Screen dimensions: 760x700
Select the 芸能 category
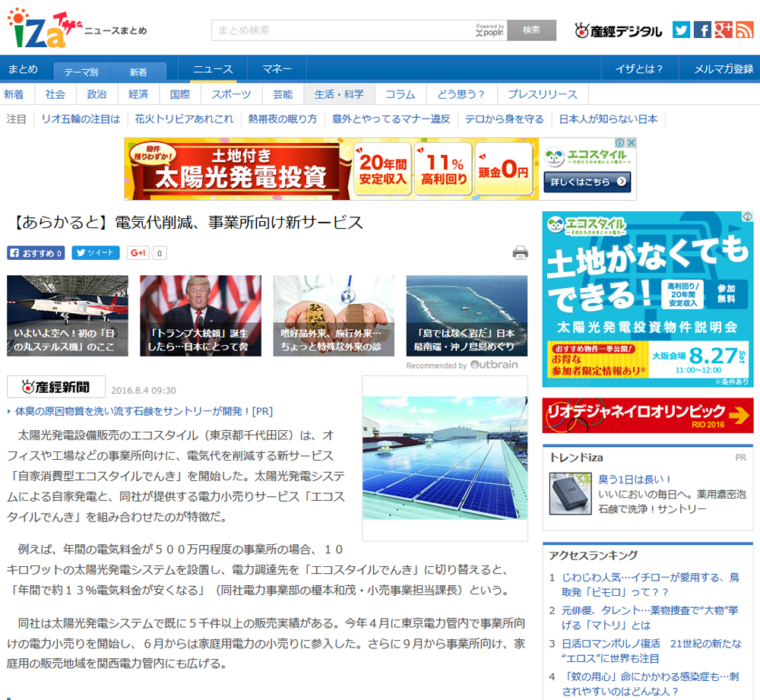[x=283, y=94]
